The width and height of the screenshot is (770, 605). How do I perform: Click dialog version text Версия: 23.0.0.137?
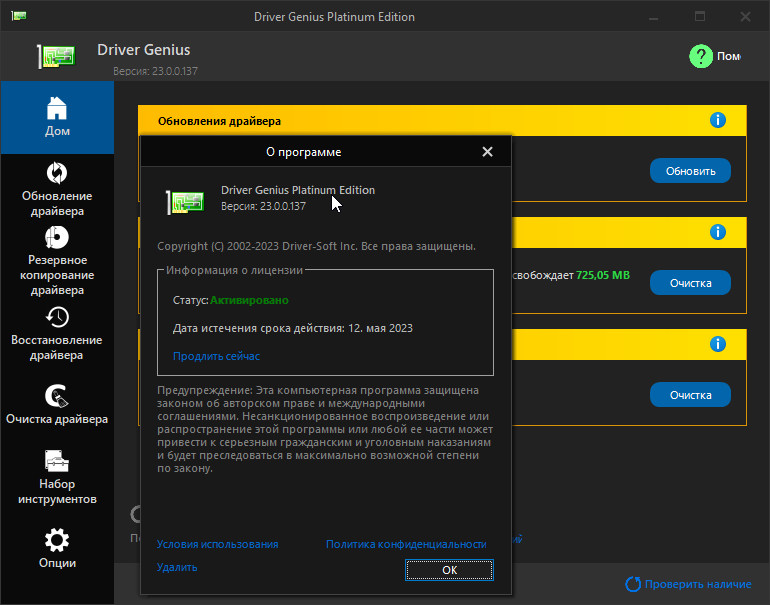(263, 206)
